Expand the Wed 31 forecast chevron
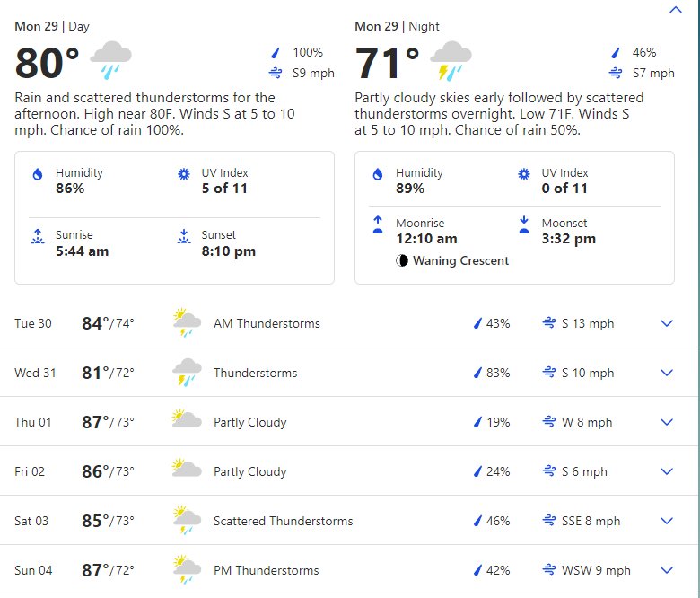Viewport: 700px width, 598px height. pos(667,373)
